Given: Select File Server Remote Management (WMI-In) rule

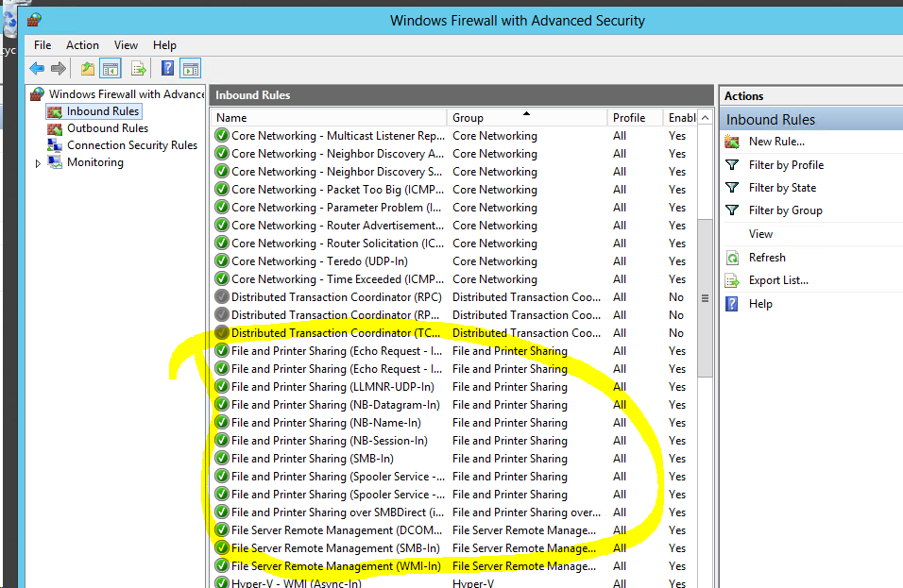Looking at the screenshot, I should click(455, 566).
